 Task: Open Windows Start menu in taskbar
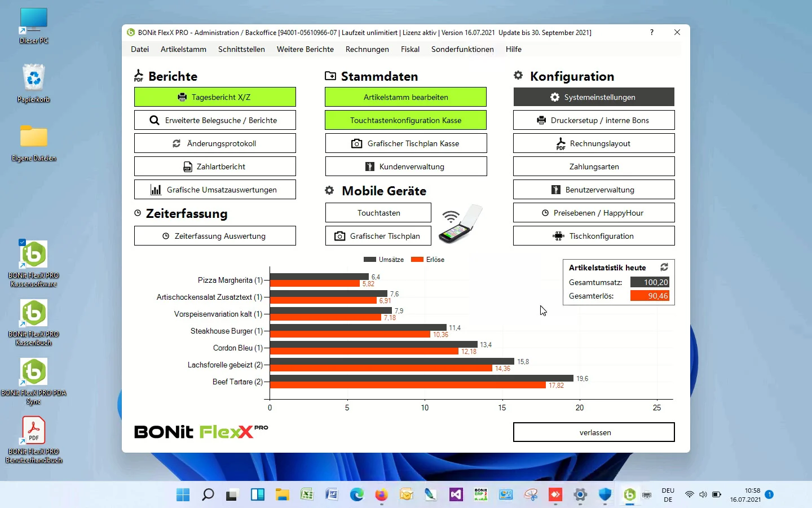183,495
